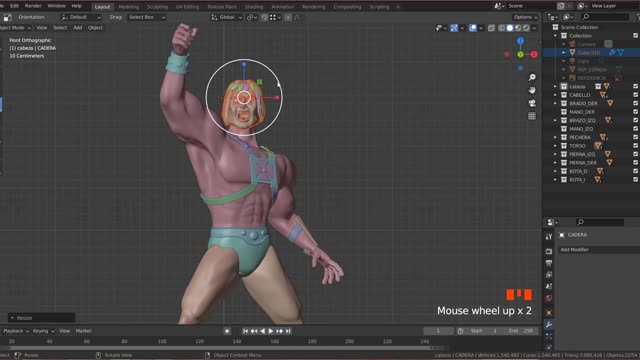640x360 pixels.
Task: Select wireframe viewport shading mode
Action: click(502, 28)
